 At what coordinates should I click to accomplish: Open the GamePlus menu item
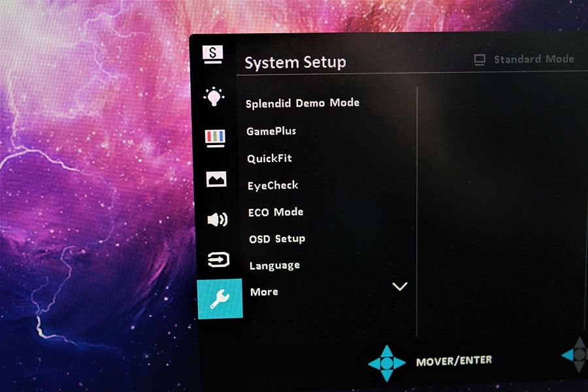[271, 131]
